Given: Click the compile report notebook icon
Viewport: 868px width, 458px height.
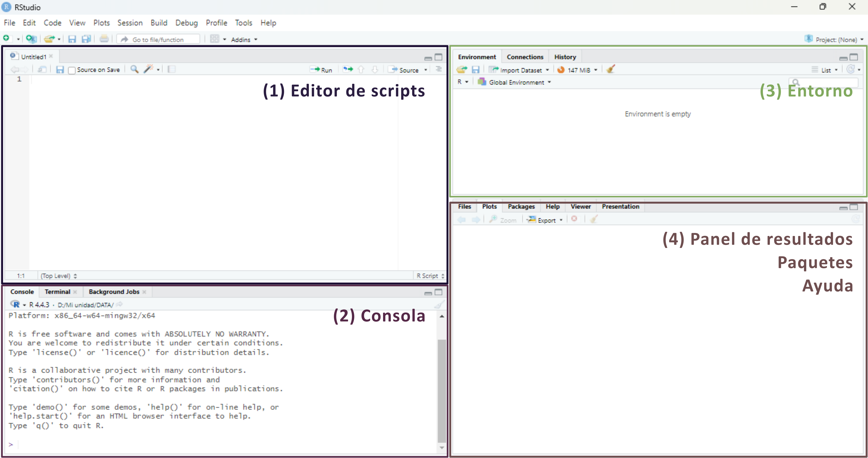Looking at the screenshot, I should pyautogui.click(x=172, y=69).
